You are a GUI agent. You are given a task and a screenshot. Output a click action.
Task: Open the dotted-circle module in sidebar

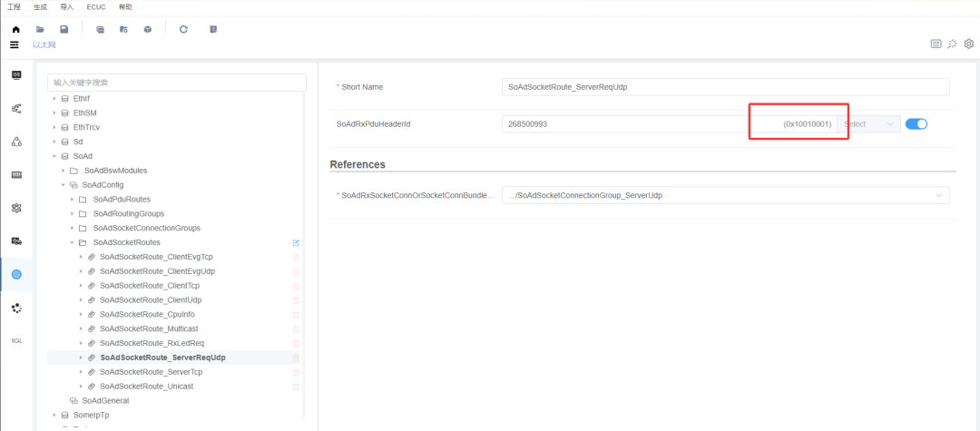coord(17,308)
